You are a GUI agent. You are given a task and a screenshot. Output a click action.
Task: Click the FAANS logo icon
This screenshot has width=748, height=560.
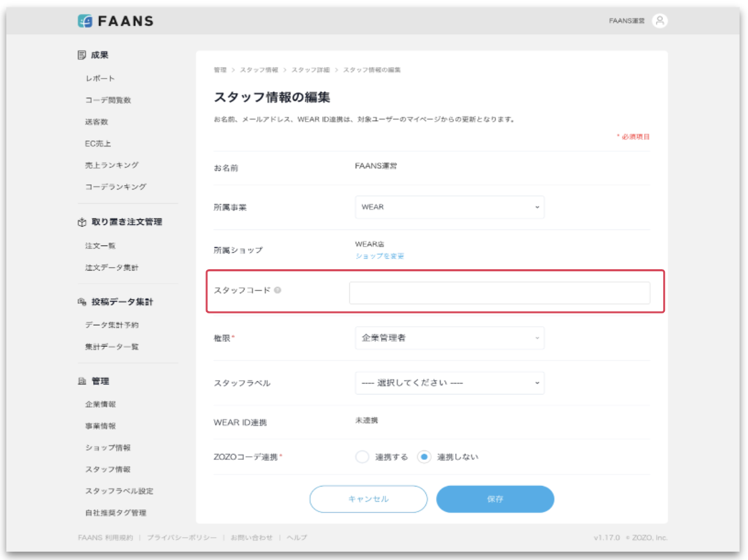(x=85, y=21)
